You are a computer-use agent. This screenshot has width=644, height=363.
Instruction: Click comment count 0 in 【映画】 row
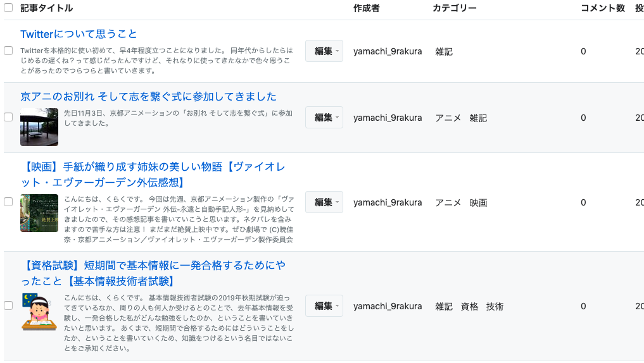(583, 202)
